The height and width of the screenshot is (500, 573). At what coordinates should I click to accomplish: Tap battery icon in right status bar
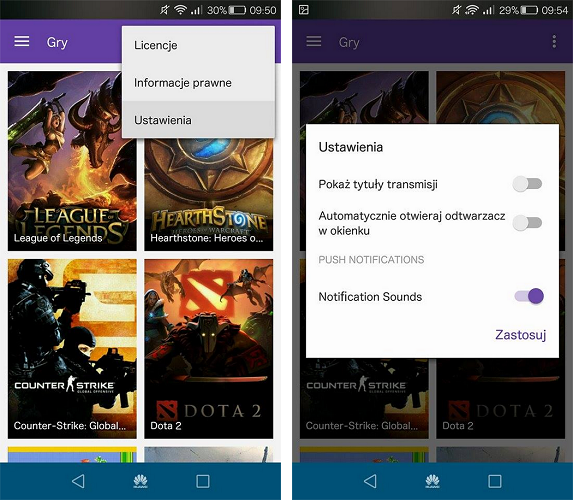point(529,10)
